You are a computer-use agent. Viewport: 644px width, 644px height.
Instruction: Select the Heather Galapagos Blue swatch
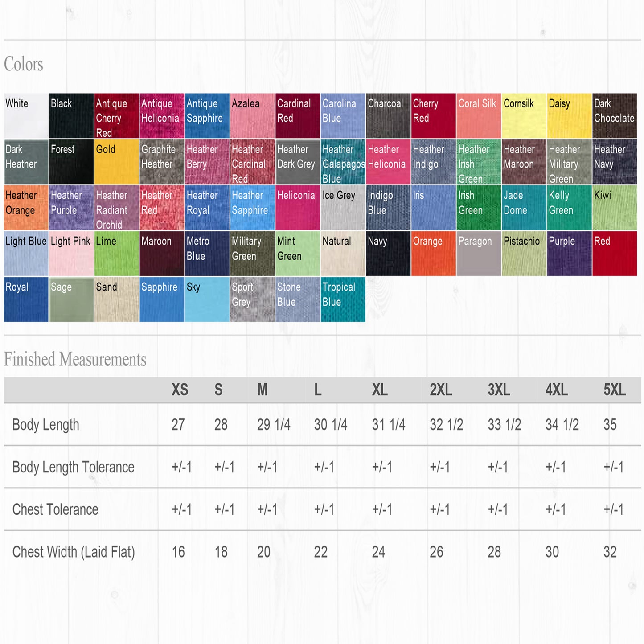pyautogui.click(x=343, y=162)
